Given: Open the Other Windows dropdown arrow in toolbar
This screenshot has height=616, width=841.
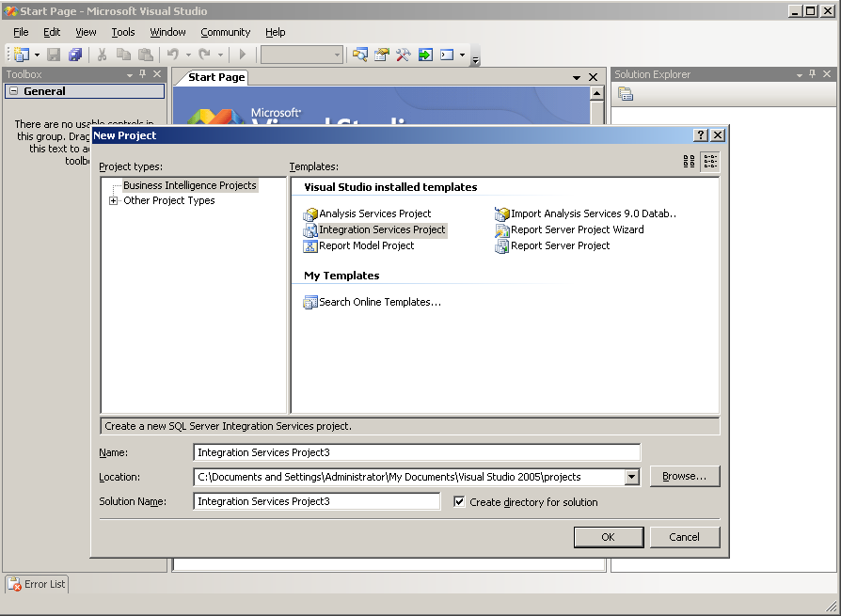Looking at the screenshot, I should [x=462, y=55].
